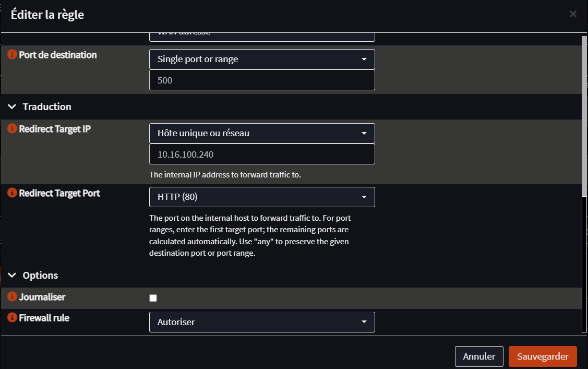Click the Firewall rule label
Screen dimensions: 588x369
coord(44,318)
